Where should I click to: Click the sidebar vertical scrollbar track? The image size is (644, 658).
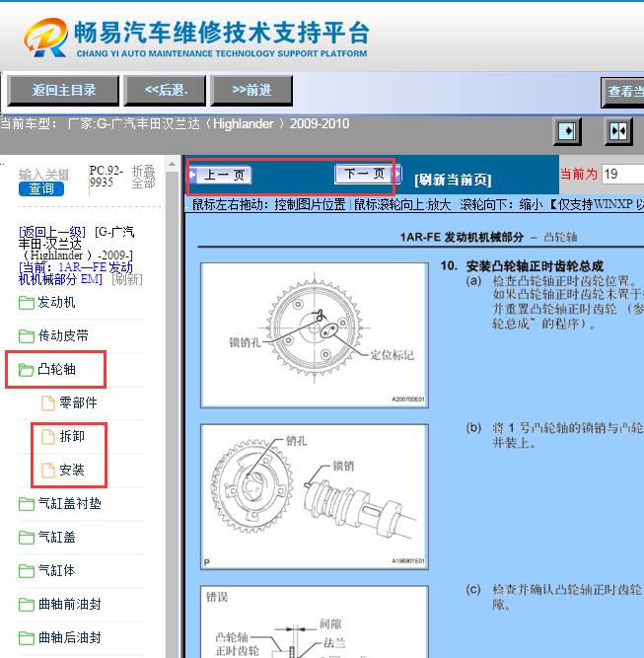172,414
